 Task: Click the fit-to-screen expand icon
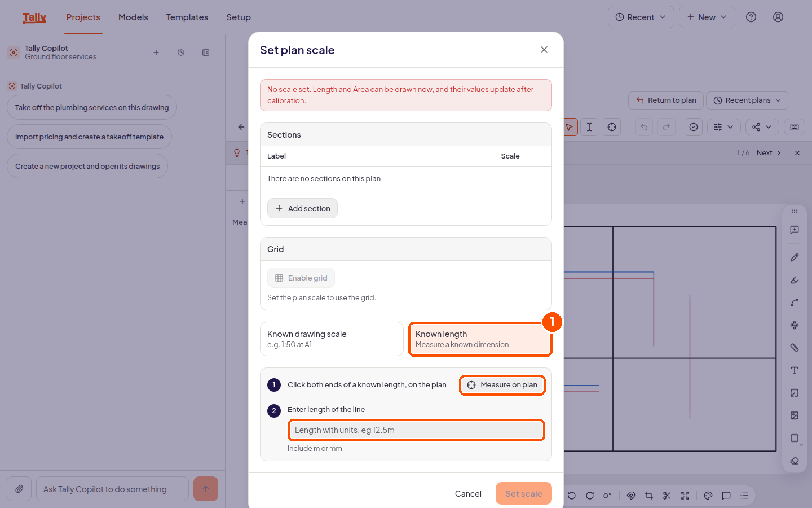pos(685,496)
